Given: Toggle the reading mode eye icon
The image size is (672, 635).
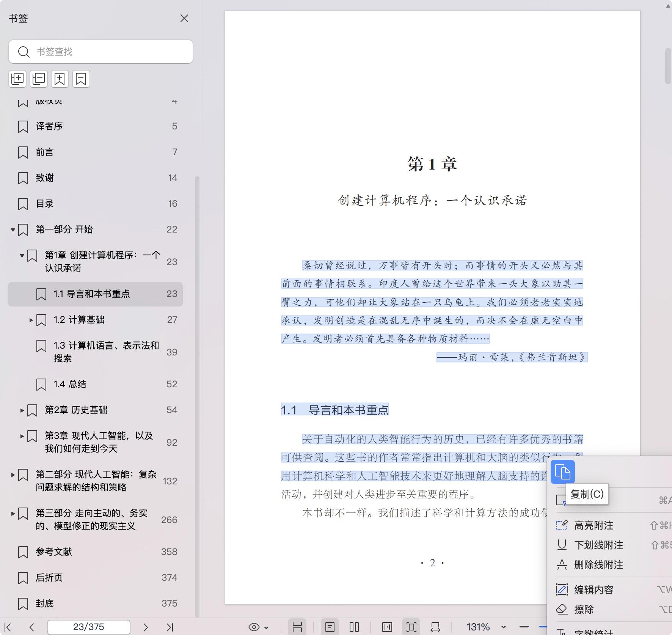Looking at the screenshot, I should click(253, 627).
